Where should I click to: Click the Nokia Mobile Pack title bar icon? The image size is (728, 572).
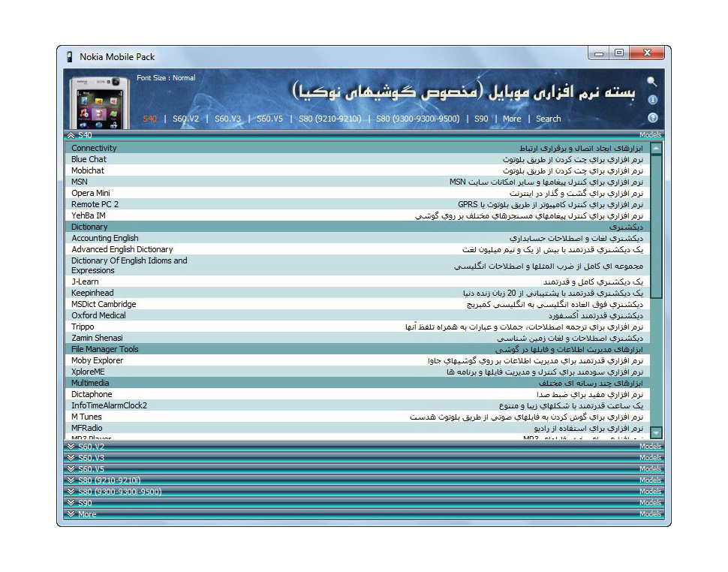click(x=70, y=57)
